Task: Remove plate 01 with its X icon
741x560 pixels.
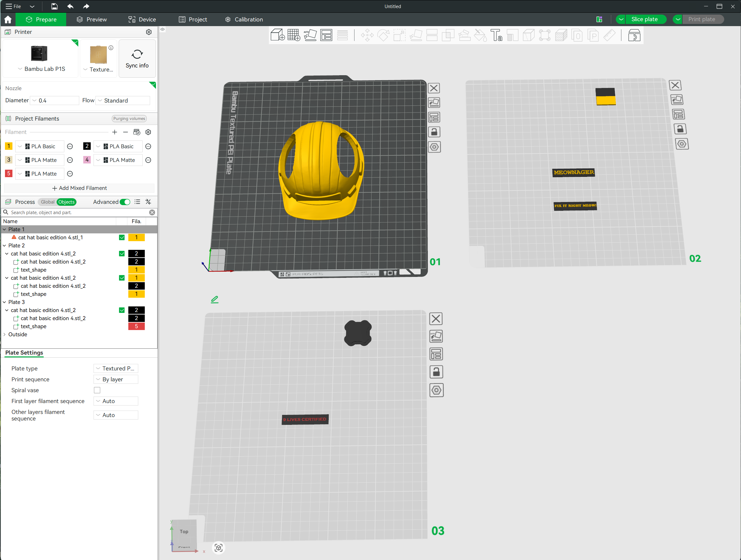Action: [434, 88]
